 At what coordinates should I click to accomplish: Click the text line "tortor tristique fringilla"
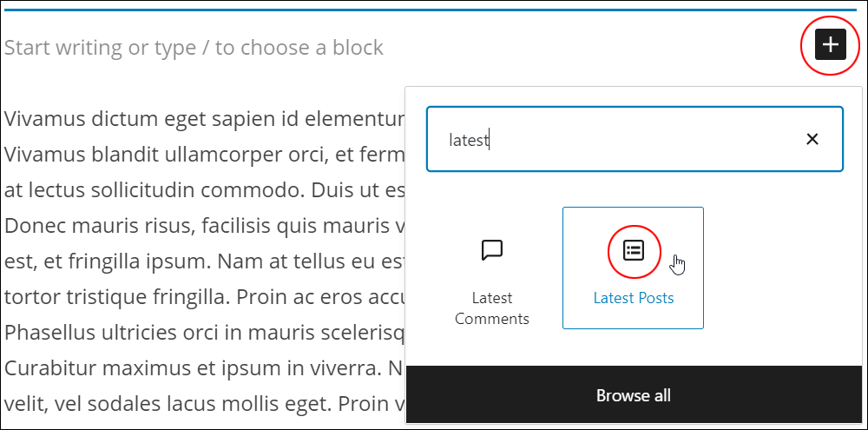[204, 297]
